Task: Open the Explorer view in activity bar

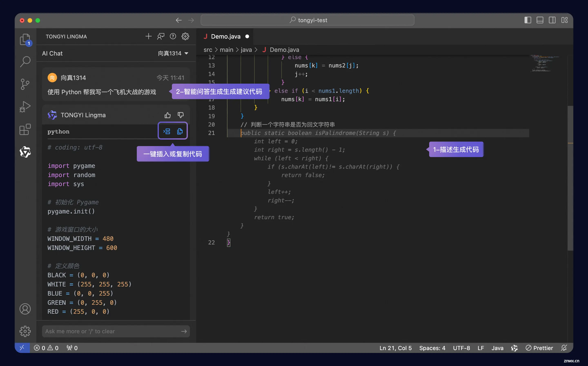Action: pyautogui.click(x=25, y=39)
